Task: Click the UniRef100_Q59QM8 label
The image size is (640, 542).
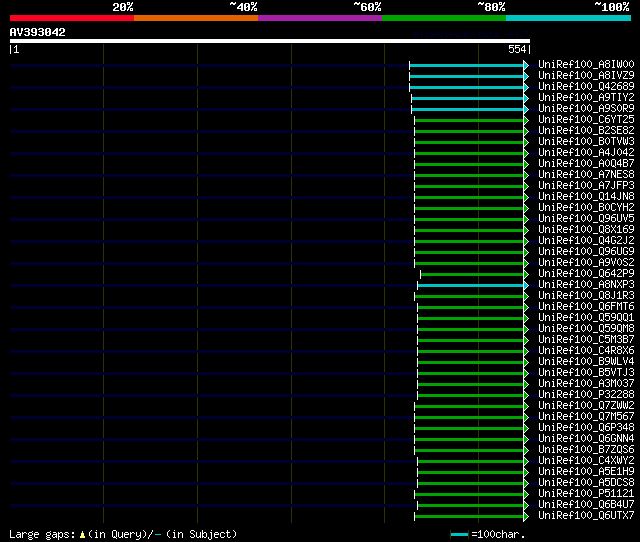Action: (586, 329)
